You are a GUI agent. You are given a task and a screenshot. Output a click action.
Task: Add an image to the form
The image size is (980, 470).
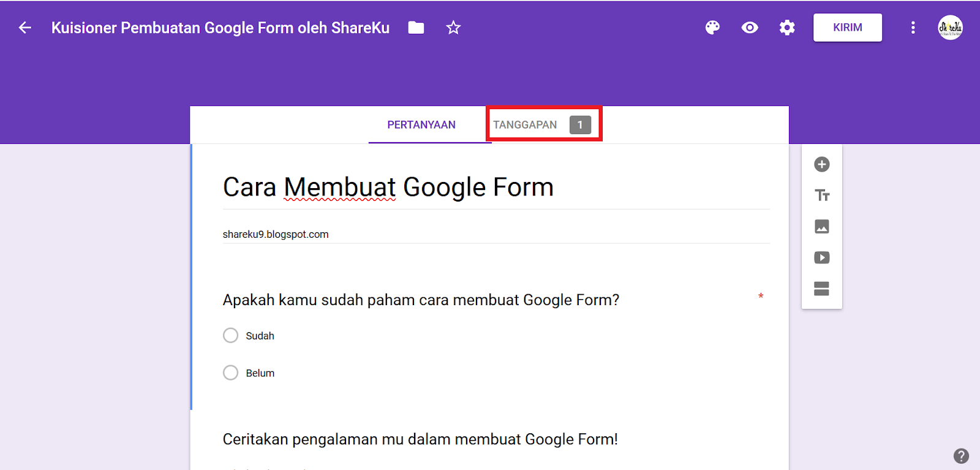tap(822, 227)
